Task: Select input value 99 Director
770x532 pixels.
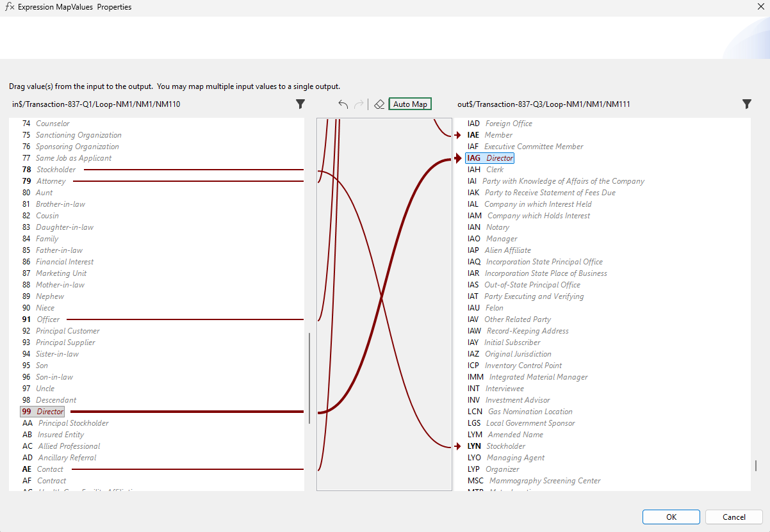Action: (x=42, y=411)
